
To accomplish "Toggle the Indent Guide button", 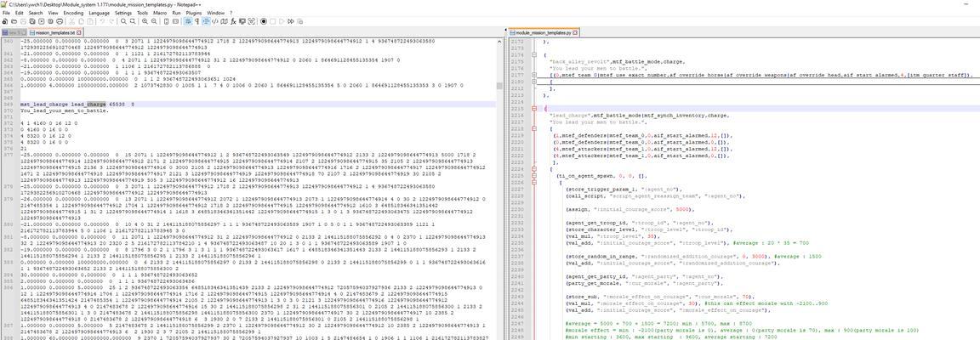I will click(206, 20).
